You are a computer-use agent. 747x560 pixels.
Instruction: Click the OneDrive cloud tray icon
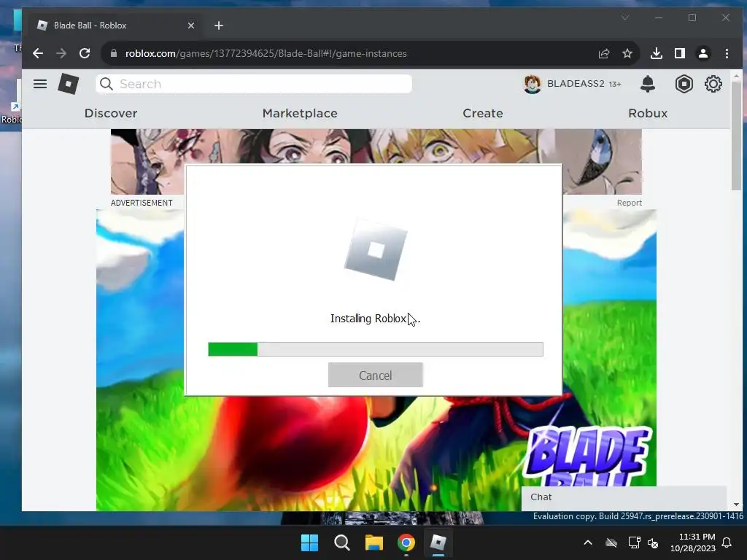click(x=611, y=542)
